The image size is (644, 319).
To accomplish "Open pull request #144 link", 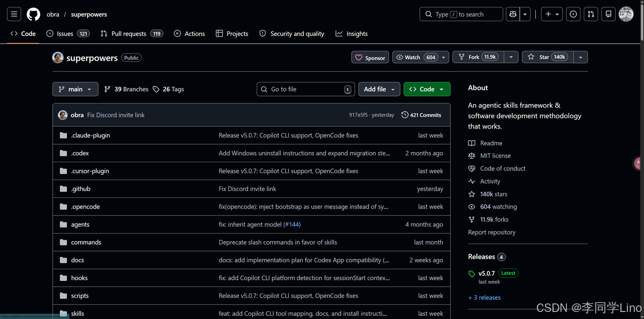I will coord(292,225).
